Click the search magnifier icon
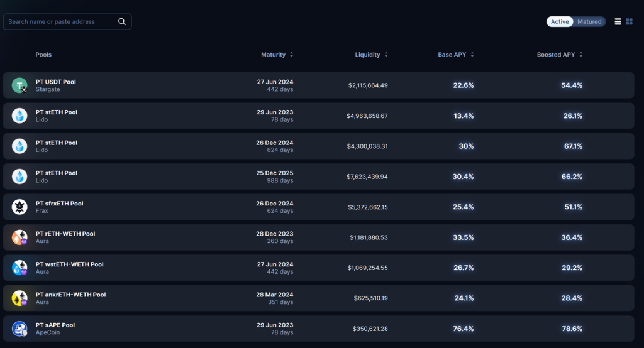Viewport: 644px width, 348px height. click(x=122, y=22)
